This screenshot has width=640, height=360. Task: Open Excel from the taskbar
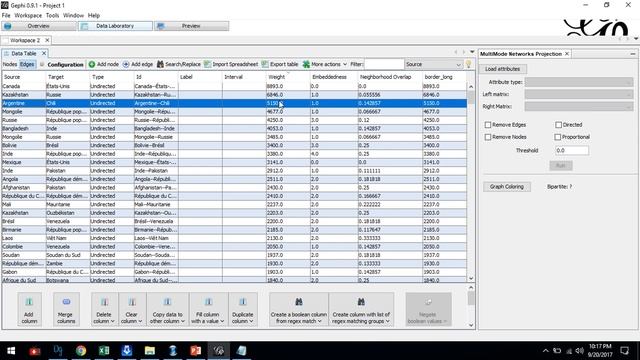click(104, 351)
